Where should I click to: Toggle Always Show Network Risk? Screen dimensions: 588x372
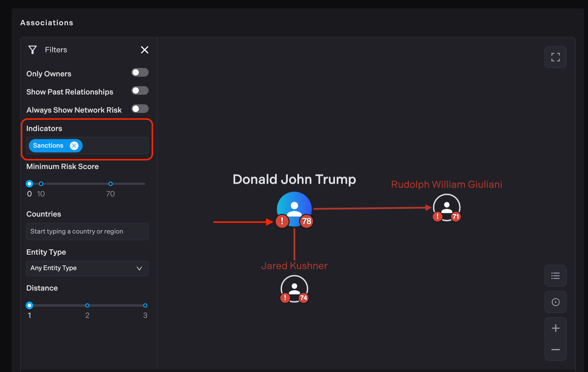click(x=140, y=109)
